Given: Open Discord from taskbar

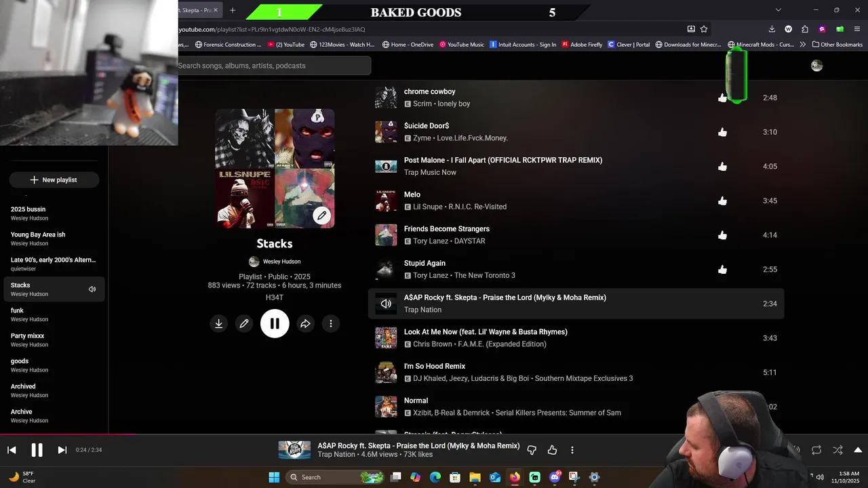Looking at the screenshot, I should [x=555, y=477].
